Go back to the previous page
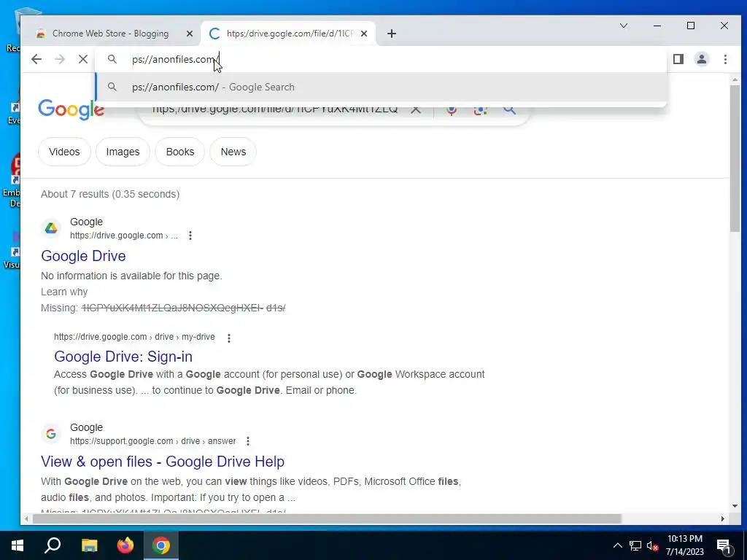The height and width of the screenshot is (560, 747). (36, 59)
